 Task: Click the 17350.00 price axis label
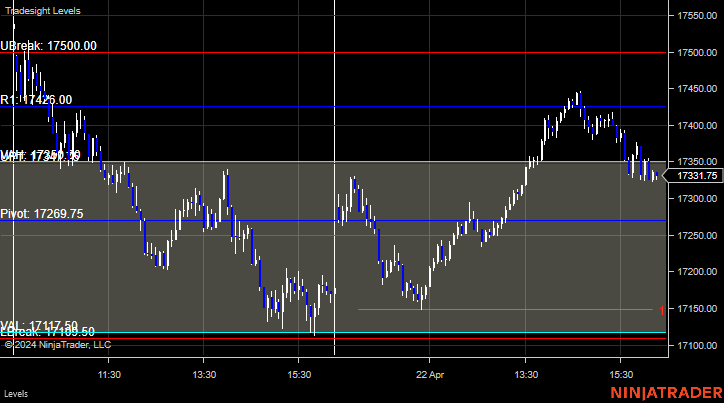[x=697, y=162]
